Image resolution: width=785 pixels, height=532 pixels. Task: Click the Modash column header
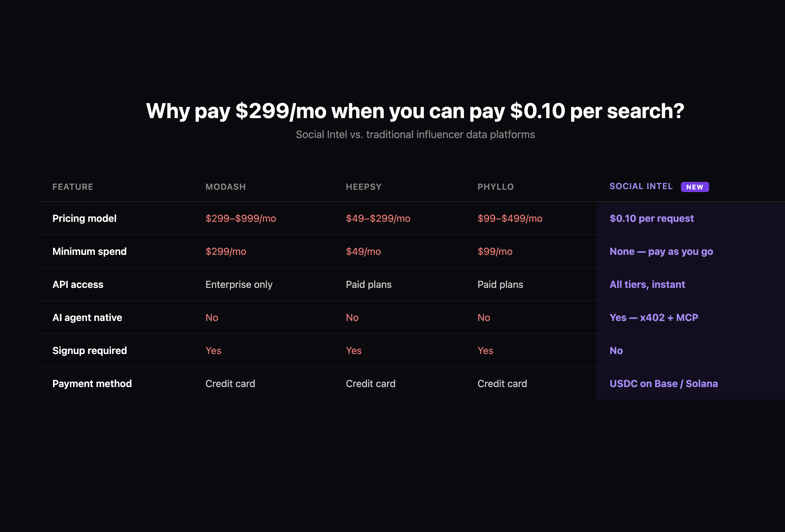pyautogui.click(x=226, y=187)
